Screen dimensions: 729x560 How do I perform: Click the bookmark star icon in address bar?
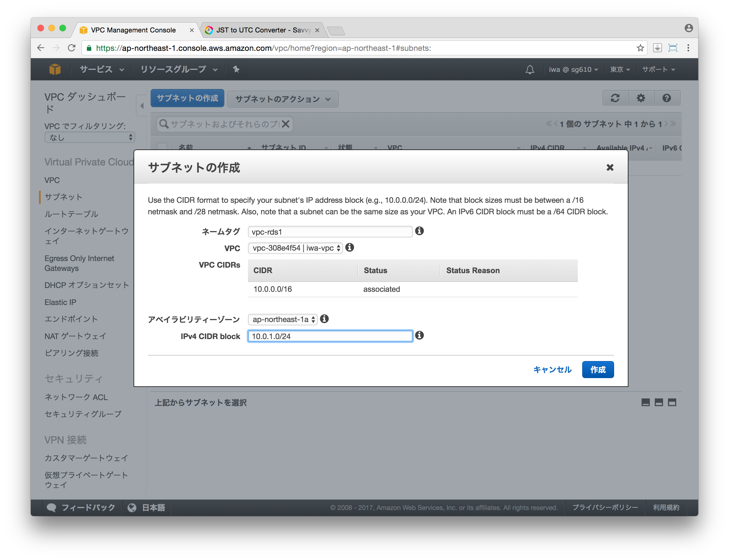pos(640,48)
